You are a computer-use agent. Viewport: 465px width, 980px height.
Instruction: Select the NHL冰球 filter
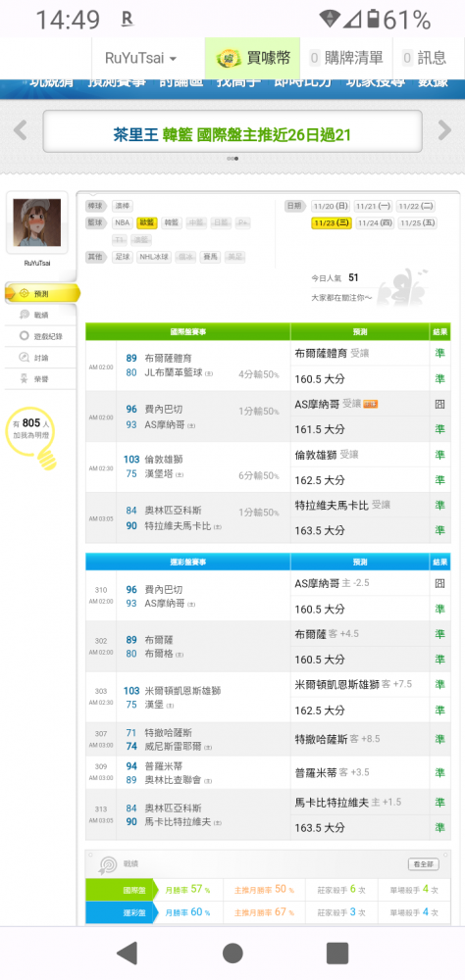pyautogui.click(x=153, y=256)
